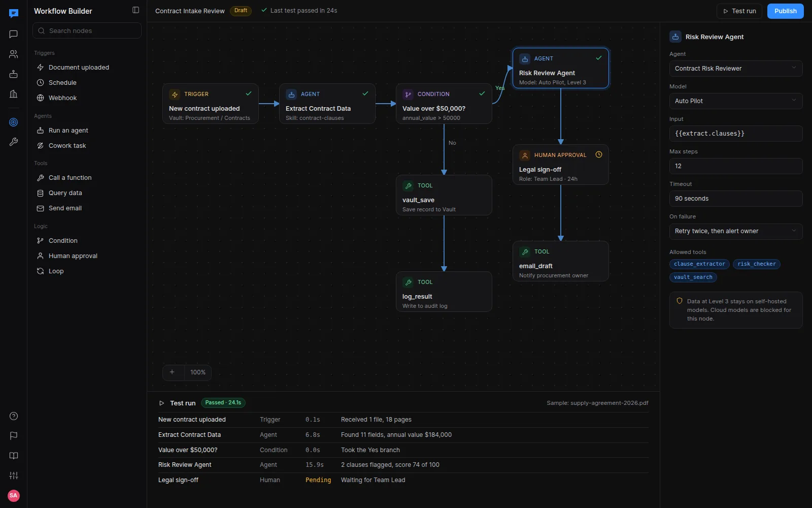Open the people/team icon in left rail

14,54
